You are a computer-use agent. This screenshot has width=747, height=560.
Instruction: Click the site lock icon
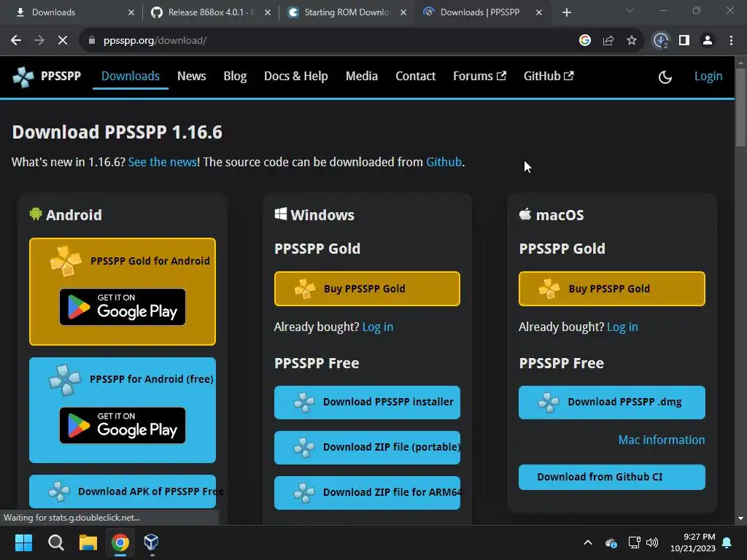pos(92,41)
